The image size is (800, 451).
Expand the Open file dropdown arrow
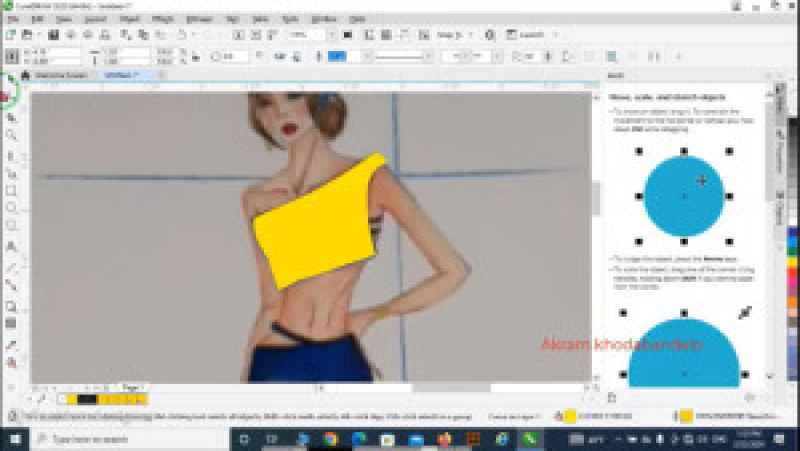[39, 35]
